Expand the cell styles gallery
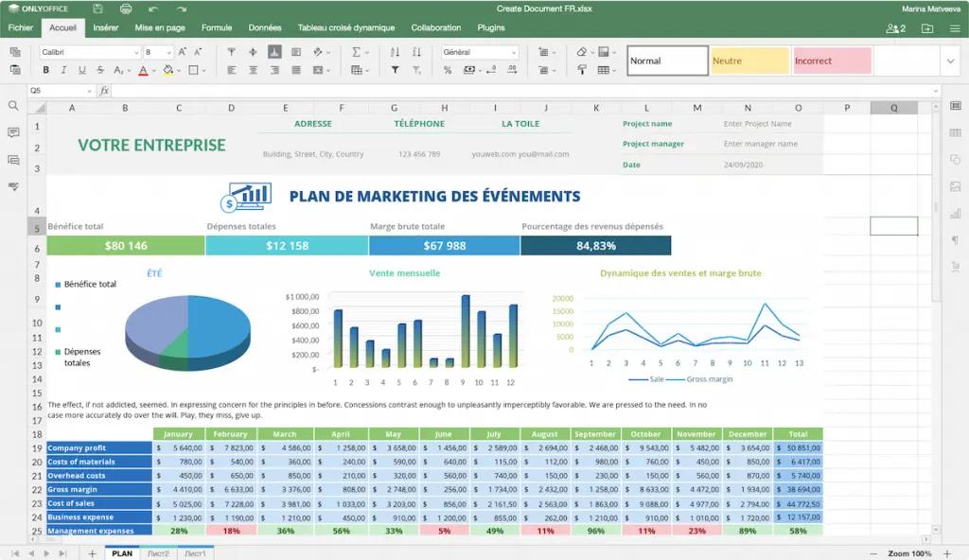The image size is (969, 560). (950, 61)
